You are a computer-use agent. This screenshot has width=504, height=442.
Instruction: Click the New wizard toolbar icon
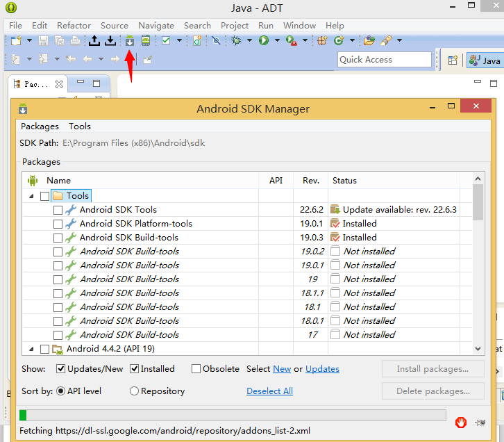coord(16,40)
